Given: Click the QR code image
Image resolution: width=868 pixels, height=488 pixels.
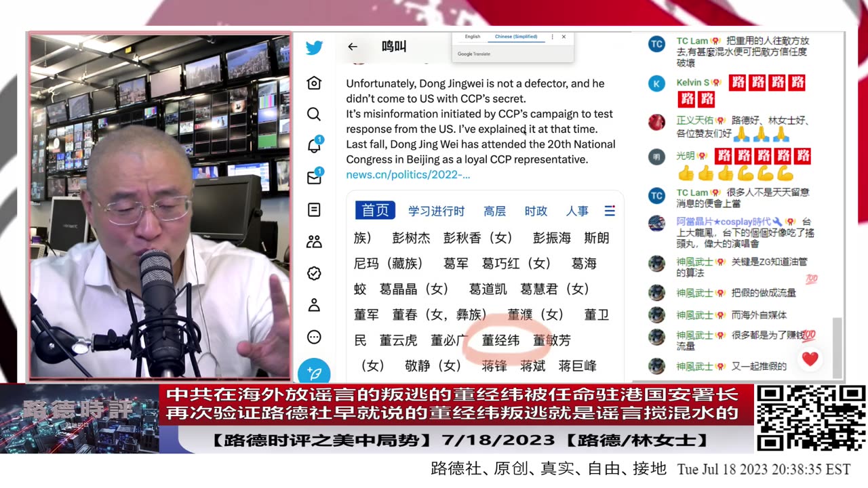Looking at the screenshot, I should pos(810,418).
